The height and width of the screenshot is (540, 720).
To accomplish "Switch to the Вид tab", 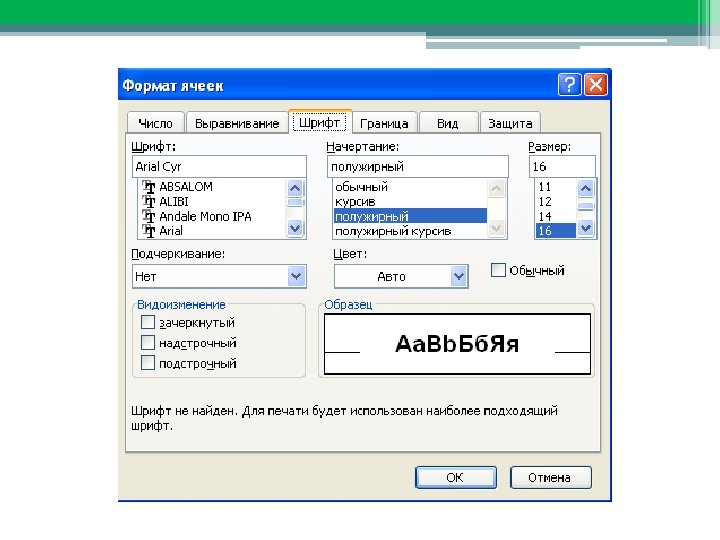I will tap(448, 124).
